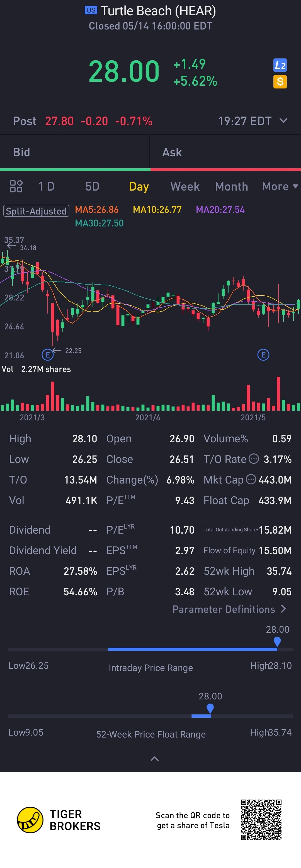The width and height of the screenshot is (301, 868).
Task: Select the 5D chart tab
Action: point(92,186)
